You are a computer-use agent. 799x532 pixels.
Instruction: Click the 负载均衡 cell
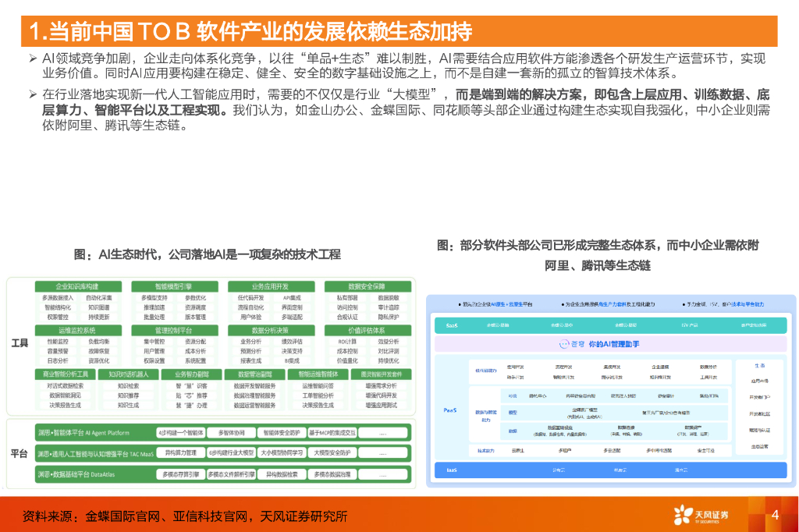point(99,342)
